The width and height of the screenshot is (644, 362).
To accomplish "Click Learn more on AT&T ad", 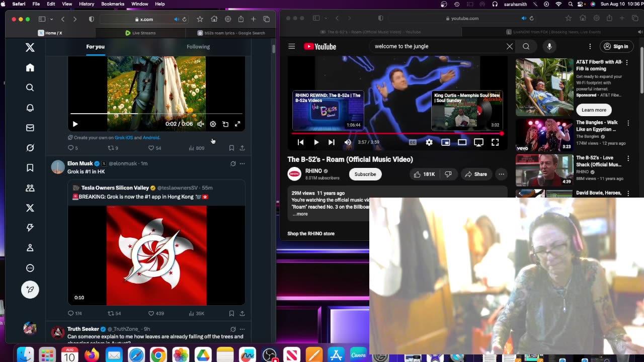I will [x=594, y=110].
